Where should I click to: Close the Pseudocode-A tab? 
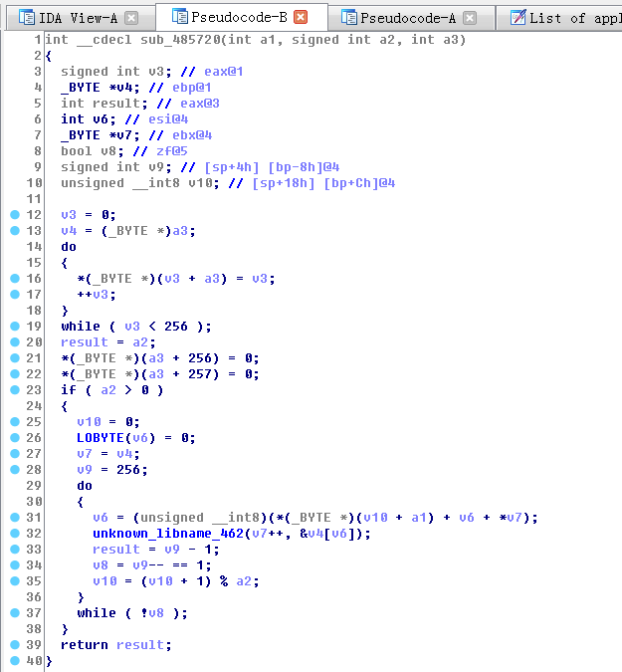470,18
